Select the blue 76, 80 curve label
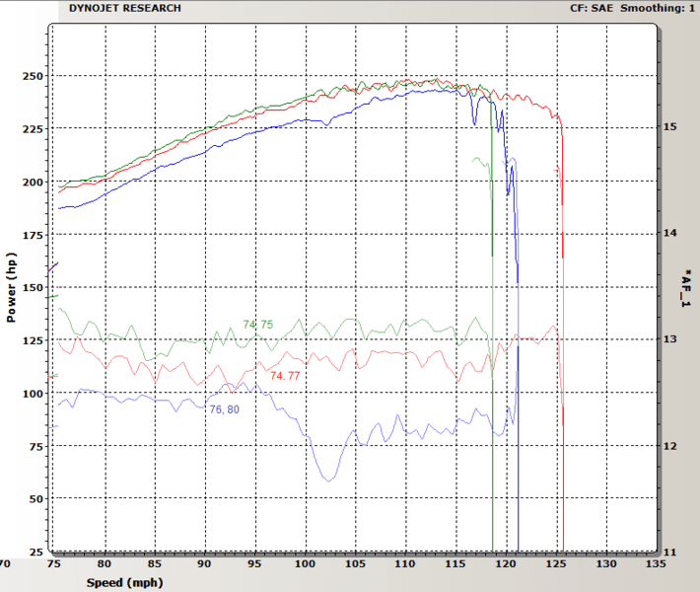Screen dimensions: 700x592 tap(225, 409)
